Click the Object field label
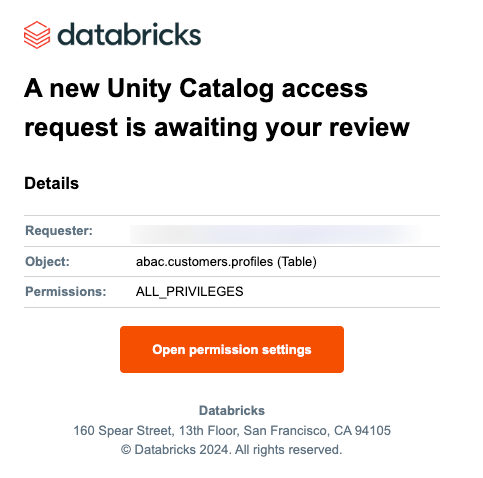483x478 pixels. [47, 262]
